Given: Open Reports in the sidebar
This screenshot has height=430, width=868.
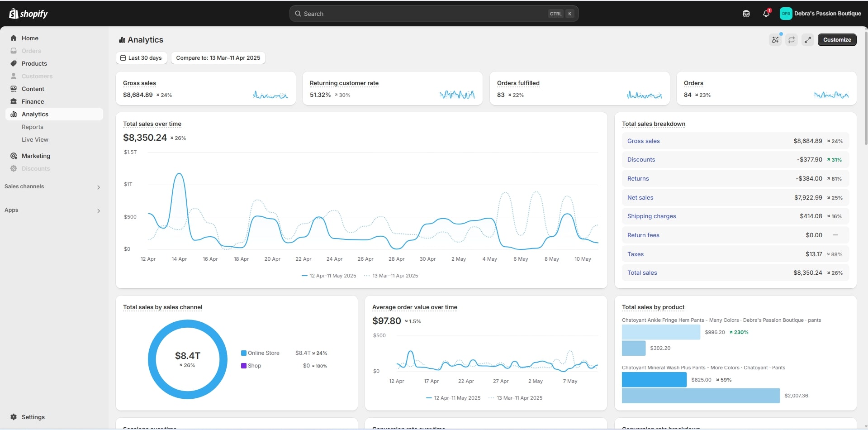Looking at the screenshot, I should (33, 127).
